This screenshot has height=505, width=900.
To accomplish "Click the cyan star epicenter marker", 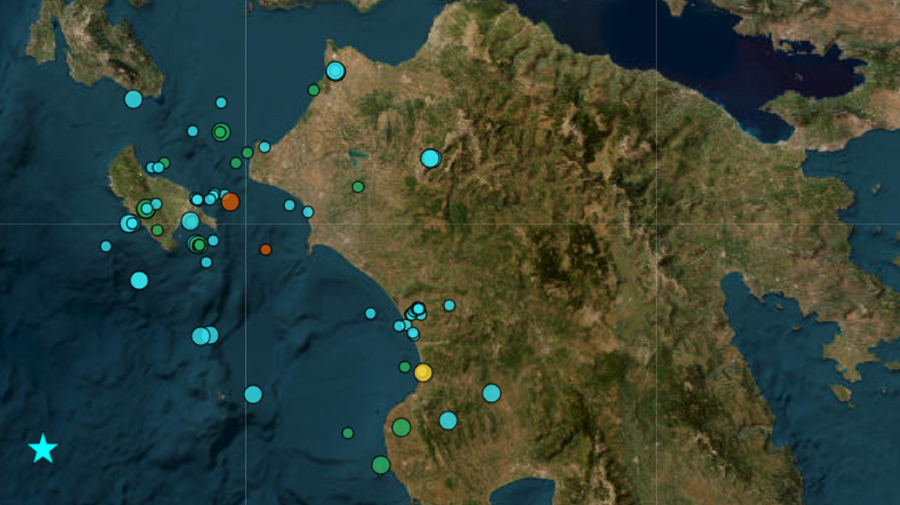I will pyautogui.click(x=43, y=449).
